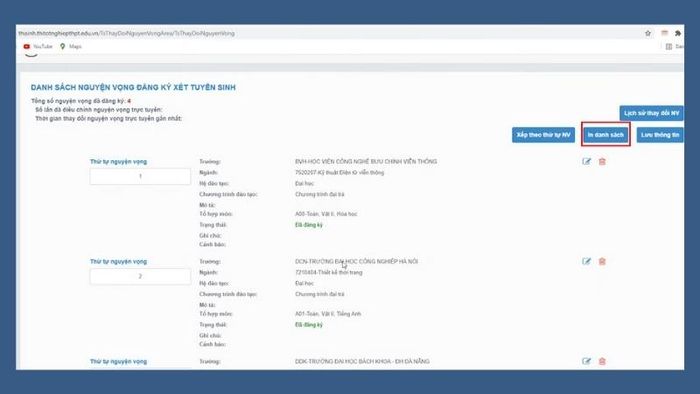Click In danh sách button

[x=605, y=135]
